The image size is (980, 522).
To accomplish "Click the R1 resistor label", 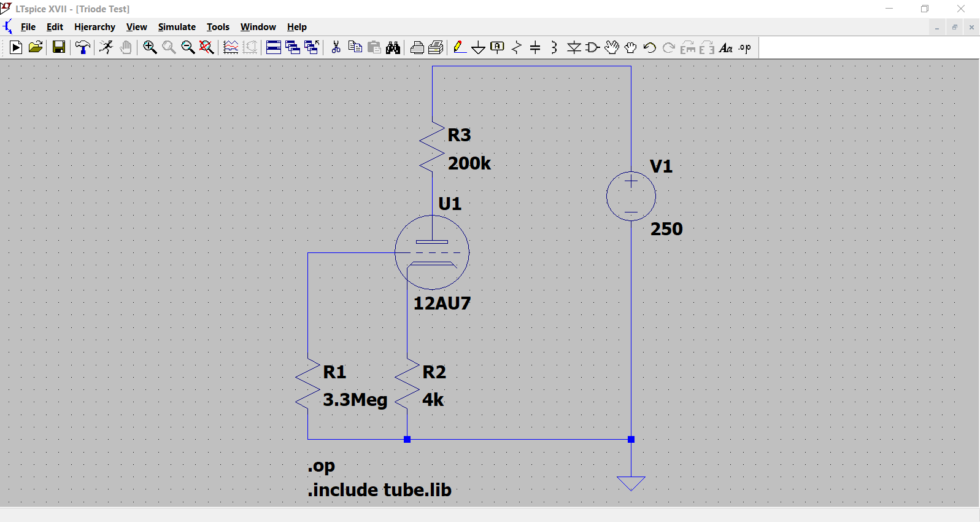I will point(334,372).
